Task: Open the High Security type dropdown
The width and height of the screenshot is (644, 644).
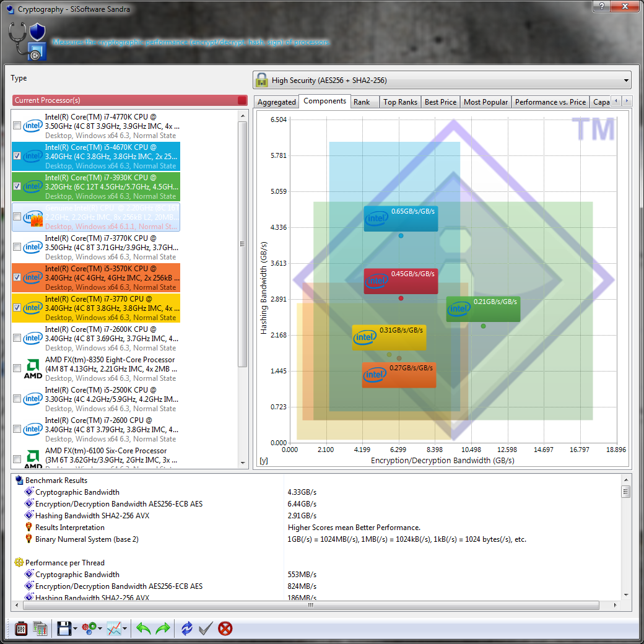Action: [442, 80]
